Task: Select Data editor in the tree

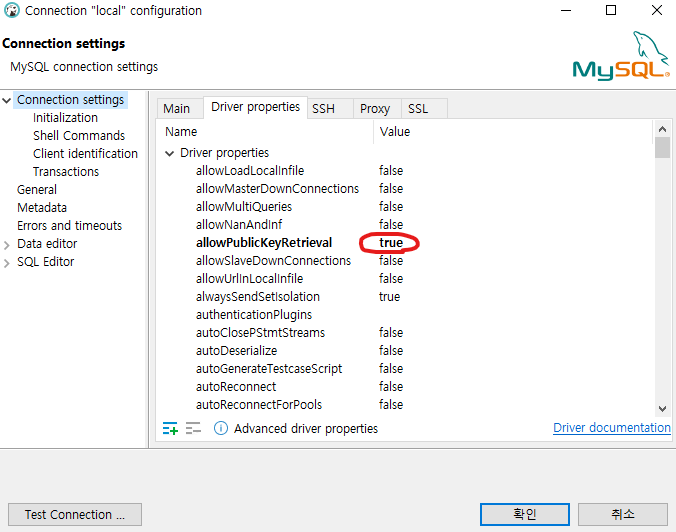Action: pos(47,244)
